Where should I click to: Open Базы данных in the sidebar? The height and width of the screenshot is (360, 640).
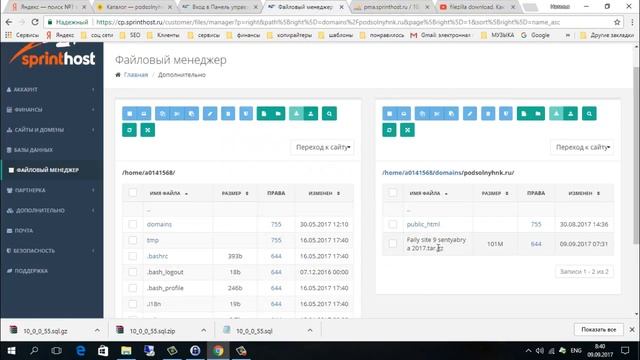(x=33, y=150)
